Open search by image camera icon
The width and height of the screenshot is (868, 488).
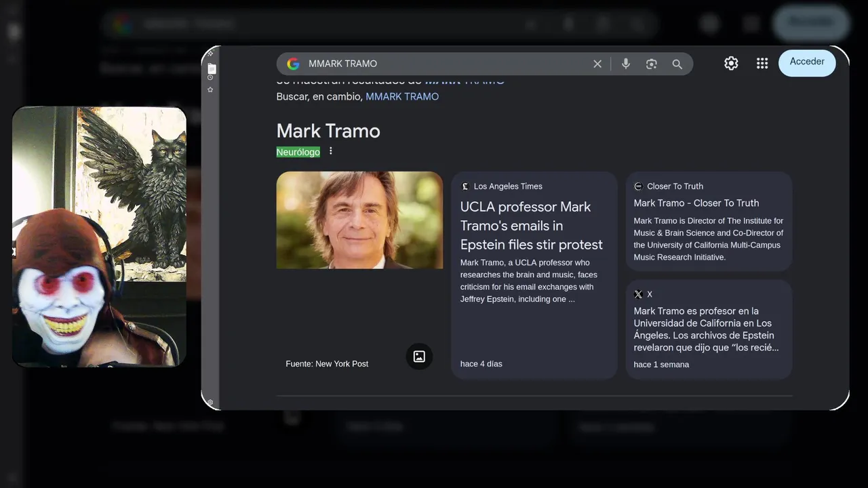(x=652, y=64)
